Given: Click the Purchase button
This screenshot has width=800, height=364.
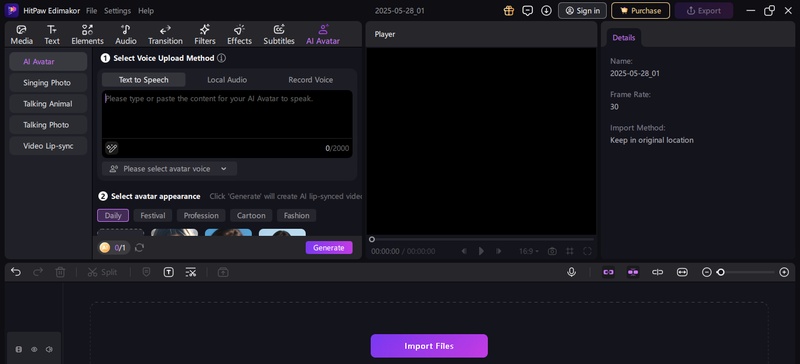Looking at the screenshot, I should click(640, 10).
